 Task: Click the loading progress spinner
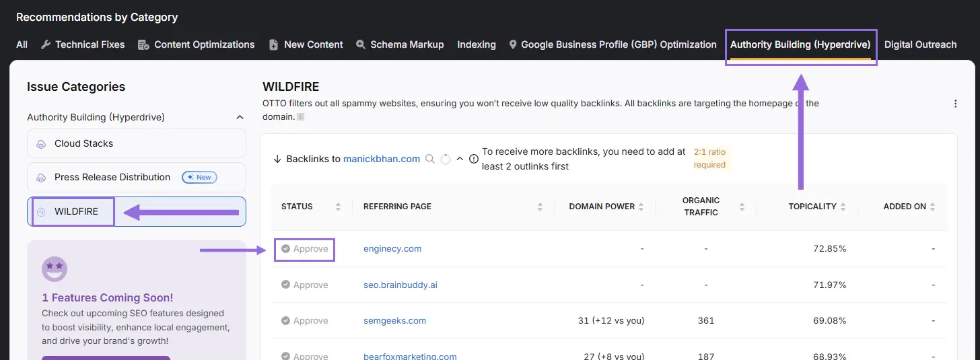[x=446, y=159]
